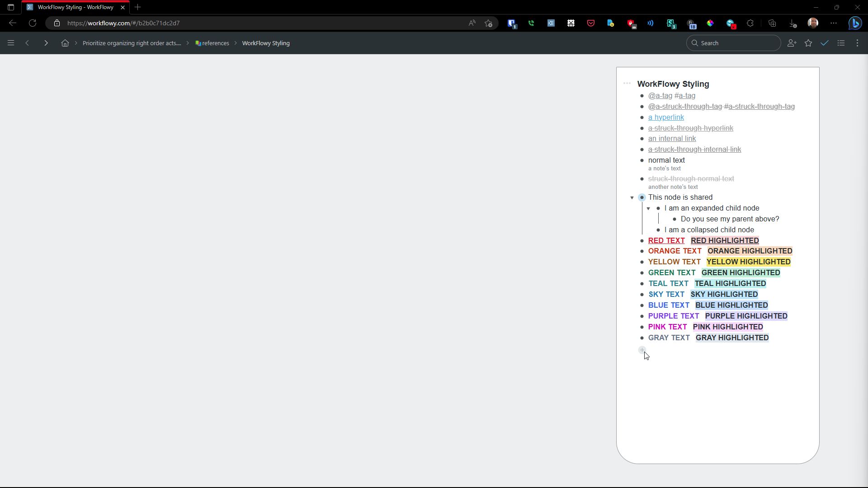Click the browser back arrow
This screenshot has height=488, width=868.
coord(13,23)
